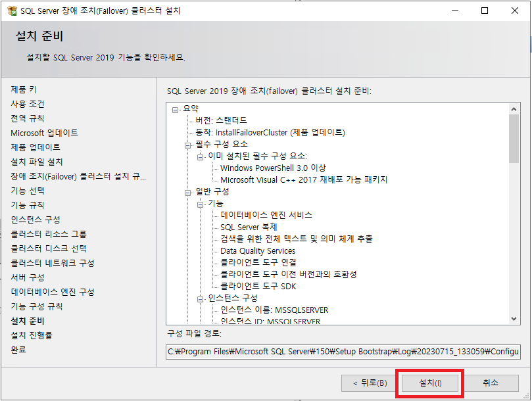Select the SQL Server 복제 row
This screenshot has height=401, width=532.
click(249, 227)
